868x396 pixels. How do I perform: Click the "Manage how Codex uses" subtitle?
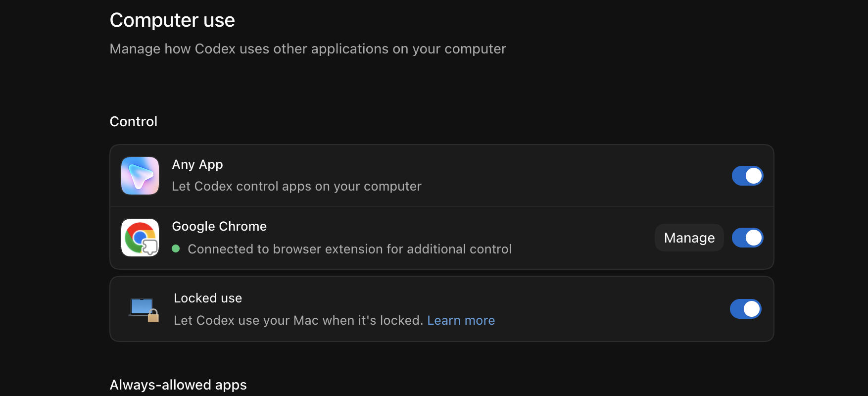click(308, 49)
